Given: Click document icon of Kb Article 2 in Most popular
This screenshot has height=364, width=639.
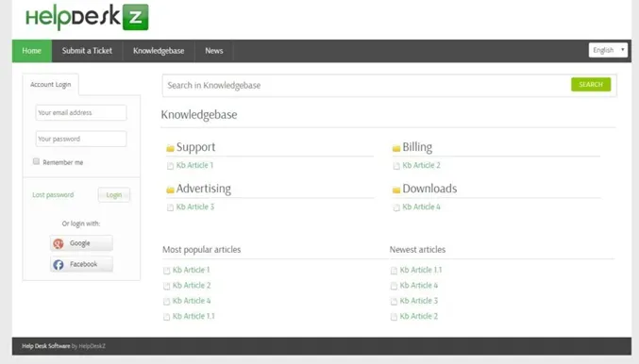Looking at the screenshot, I should click(x=166, y=287).
